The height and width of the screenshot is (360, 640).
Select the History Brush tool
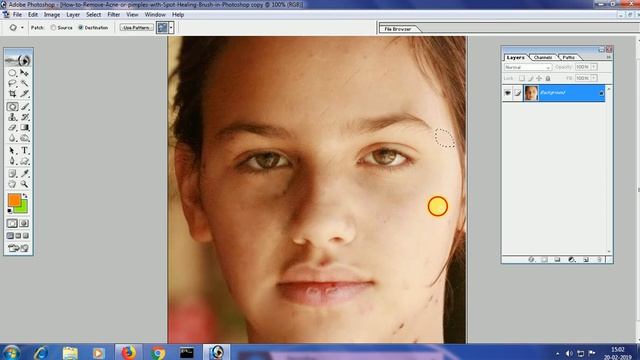pos(24,117)
